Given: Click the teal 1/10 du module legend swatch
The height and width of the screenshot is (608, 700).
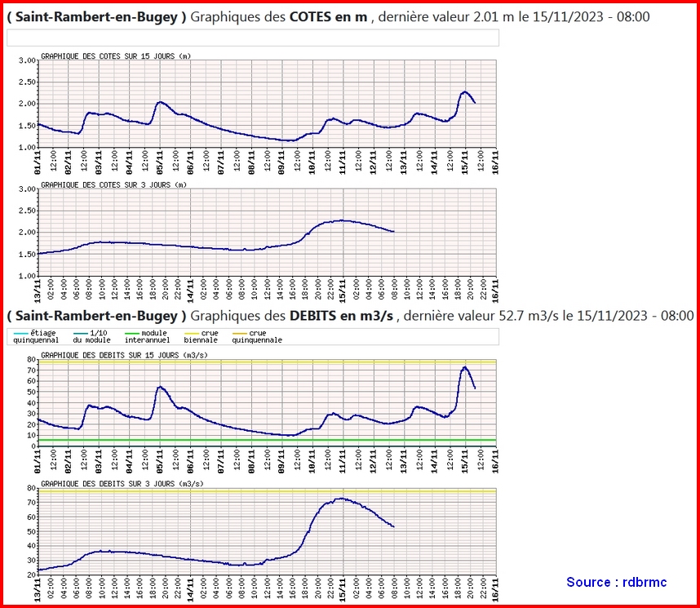Looking at the screenshot, I should [x=80, y=333].
